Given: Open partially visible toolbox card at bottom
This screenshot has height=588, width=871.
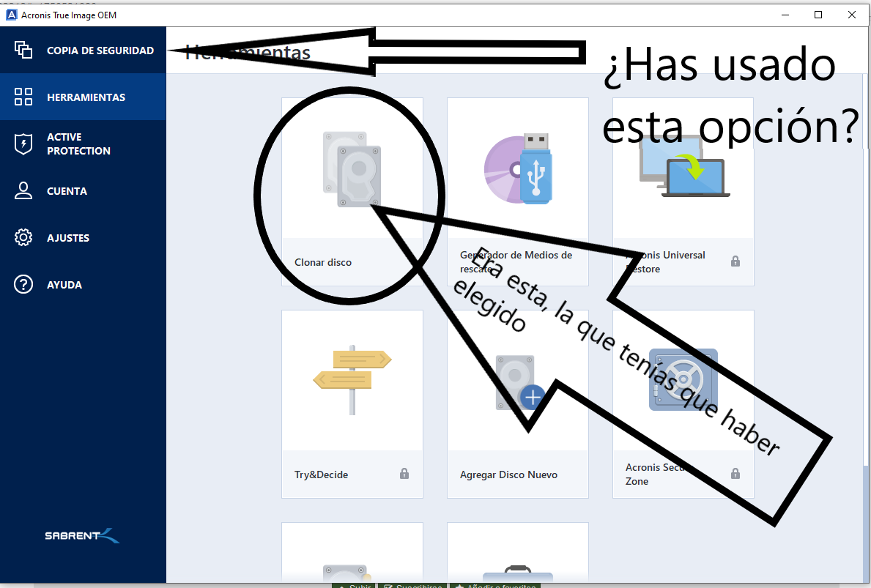Looking at the screenshot, I should tap(518, 552).
